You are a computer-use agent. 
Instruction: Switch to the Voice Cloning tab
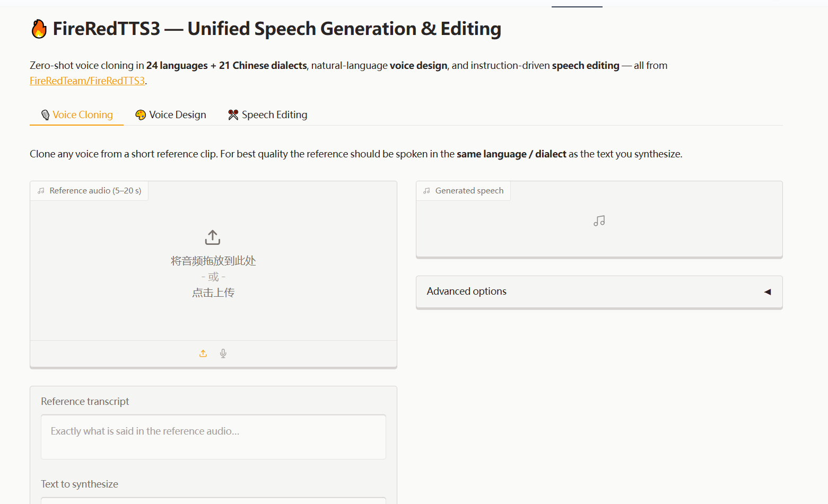[77, 115]
